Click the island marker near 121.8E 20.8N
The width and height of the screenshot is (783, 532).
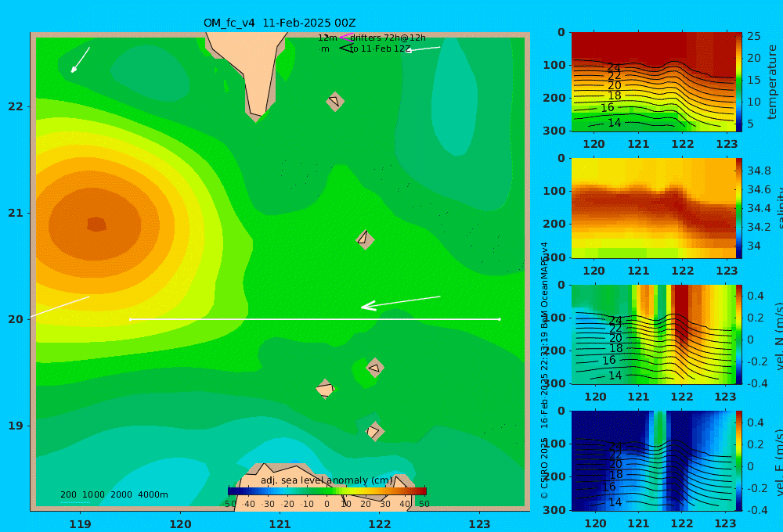point(365,239)
